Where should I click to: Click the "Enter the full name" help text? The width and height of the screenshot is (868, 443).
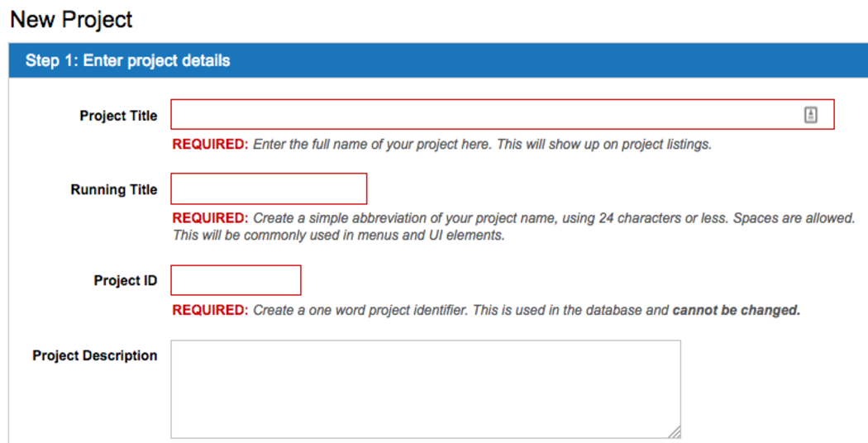tap(481, 145)
